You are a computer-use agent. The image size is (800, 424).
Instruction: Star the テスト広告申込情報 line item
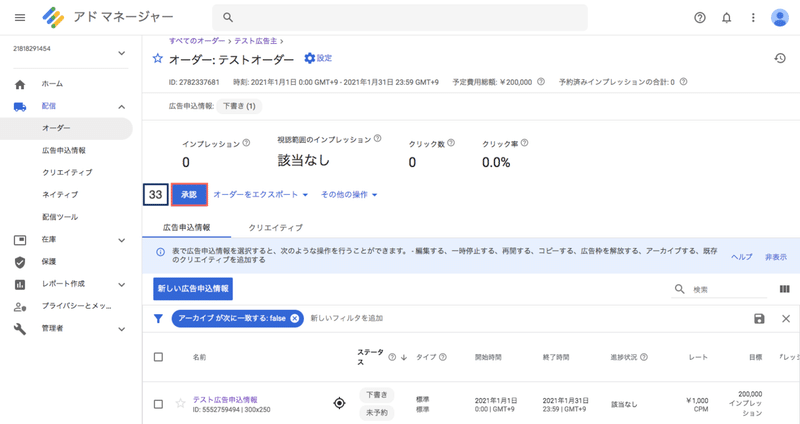tap(180, 404)
